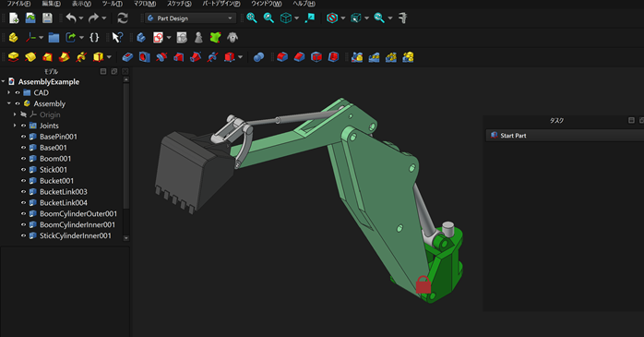
Task: Fit selection in the view
Action: [x=268, y=18]
